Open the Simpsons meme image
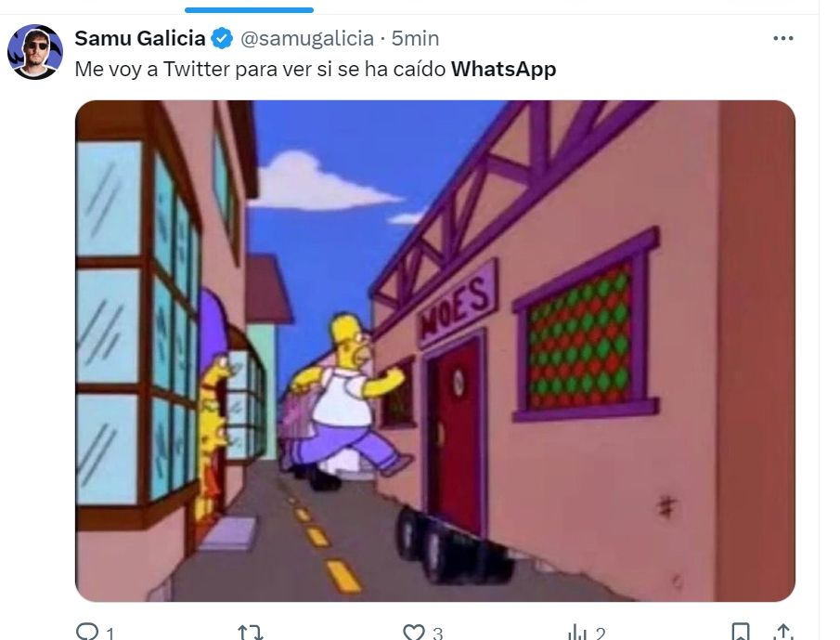840x640 pixels. pos(435,350)
